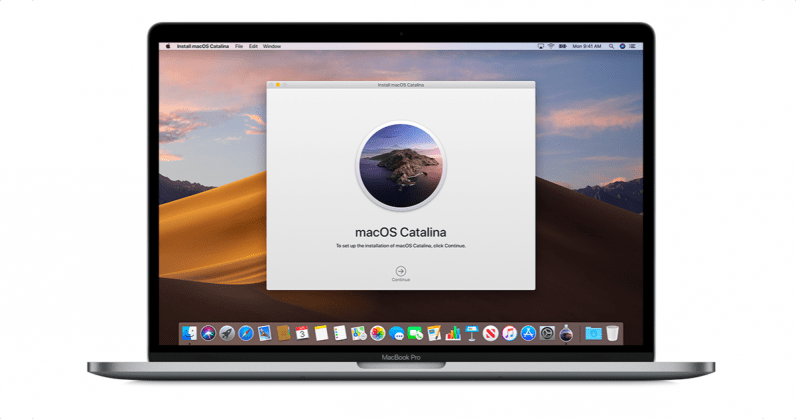The width and height of the screenshot is (796, 419).
Task: Open Notes from the Dock
Action: pos(321,333)
